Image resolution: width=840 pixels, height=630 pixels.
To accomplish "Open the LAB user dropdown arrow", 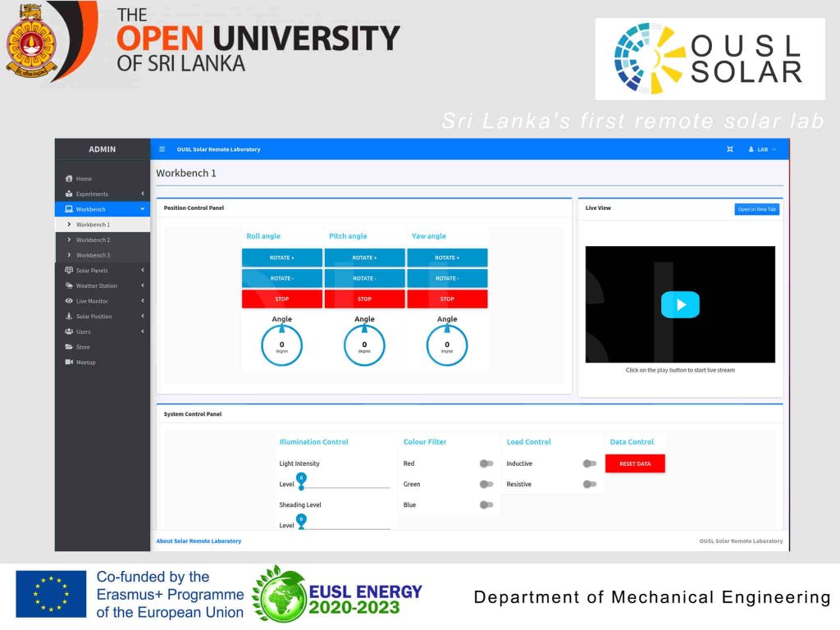I will tap(774, 149).
